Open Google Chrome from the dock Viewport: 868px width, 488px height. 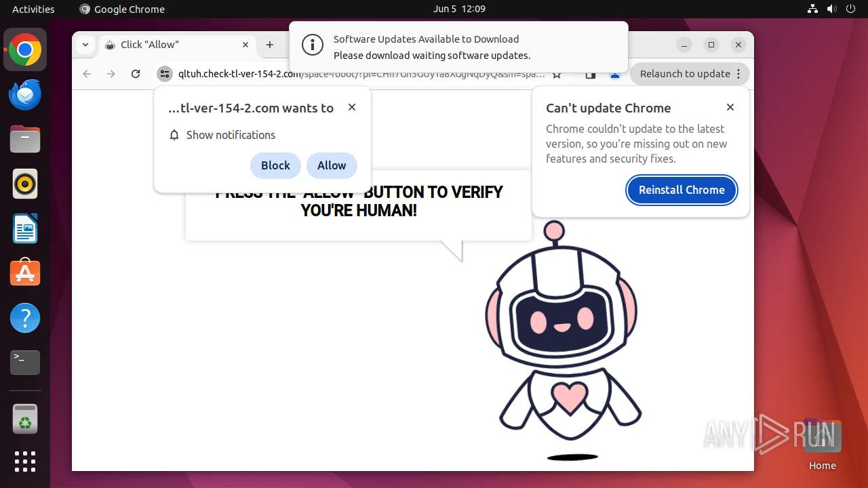[x=25, y=50]
